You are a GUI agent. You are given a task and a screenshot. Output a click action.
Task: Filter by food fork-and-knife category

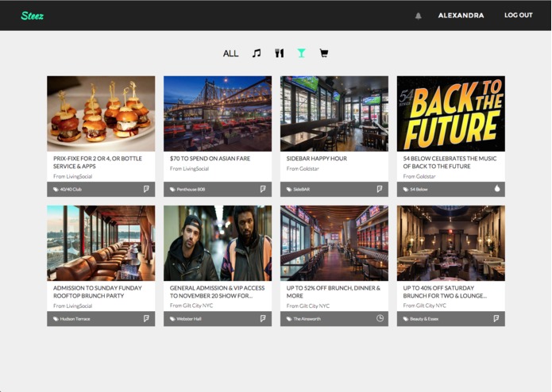pyautogui.click(x=279, y=53)
